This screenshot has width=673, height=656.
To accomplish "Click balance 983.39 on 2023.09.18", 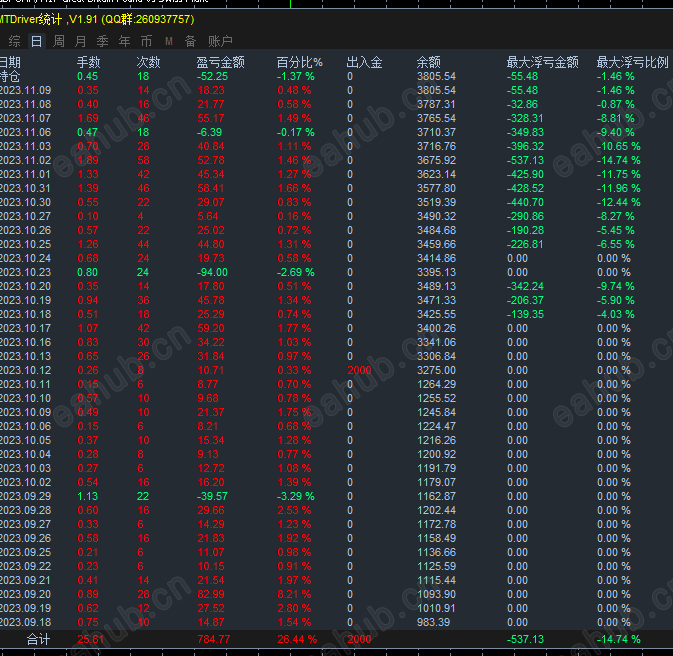I will click(x=433, y=622).
